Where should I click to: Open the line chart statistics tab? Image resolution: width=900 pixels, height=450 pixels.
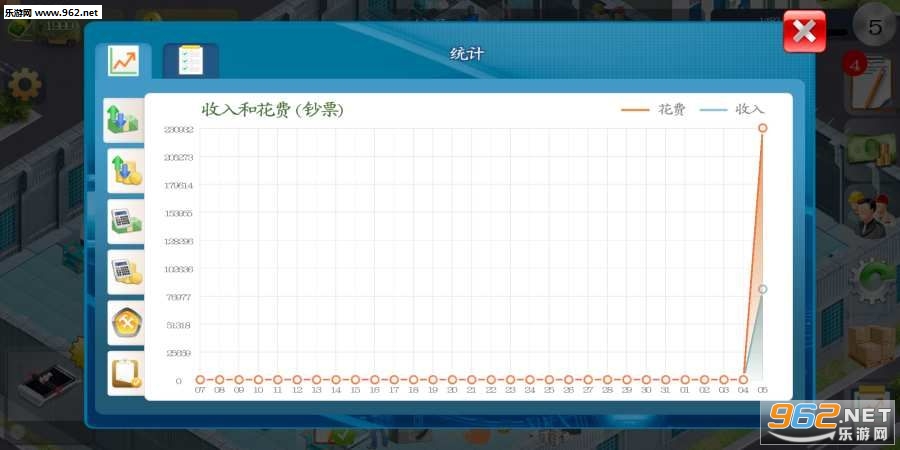pos(123,61)
